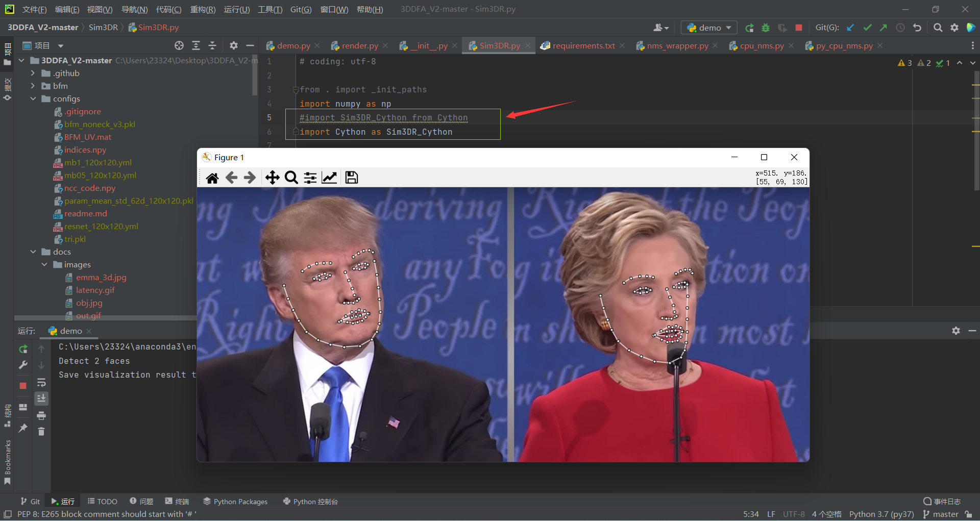This screenshot has width=980, height=521.
Task: Go forward to next view in Figure 1
Action: (x=250, y=178)
